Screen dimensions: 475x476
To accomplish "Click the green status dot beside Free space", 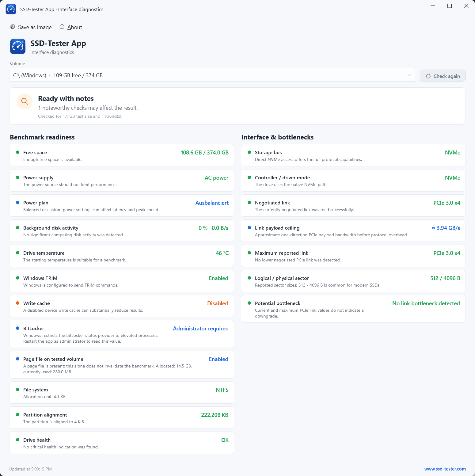I will 18,152.
